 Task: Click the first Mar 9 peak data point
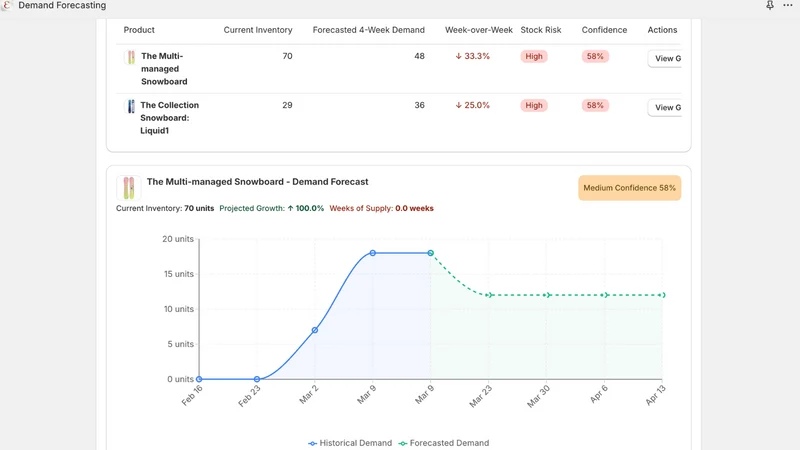click(x=372, y=253)
